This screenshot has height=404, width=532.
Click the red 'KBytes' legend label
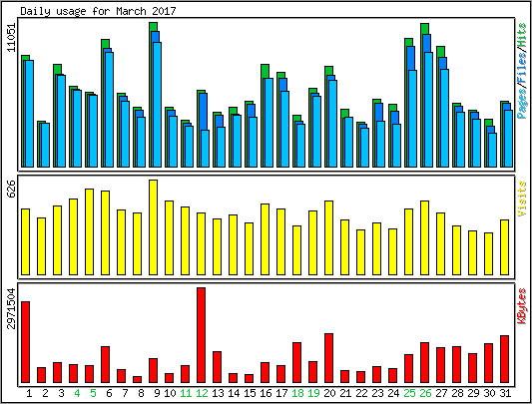[x=522, y=306]
